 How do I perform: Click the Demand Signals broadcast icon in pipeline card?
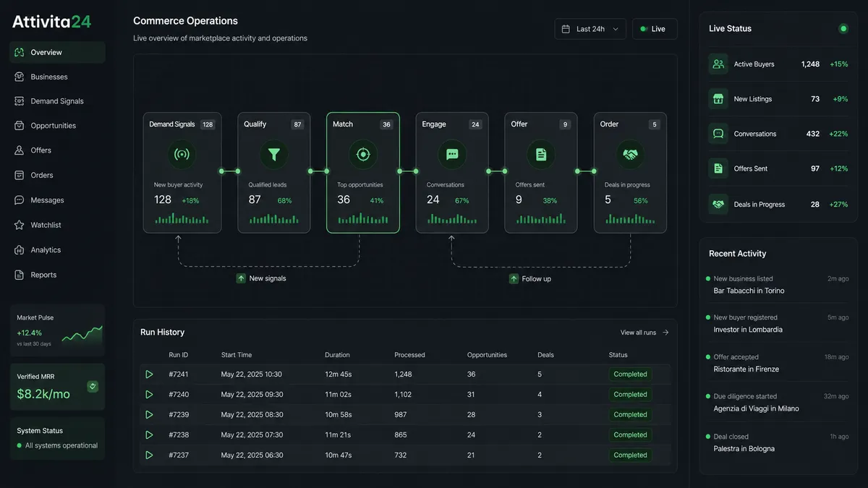(182, 154)
